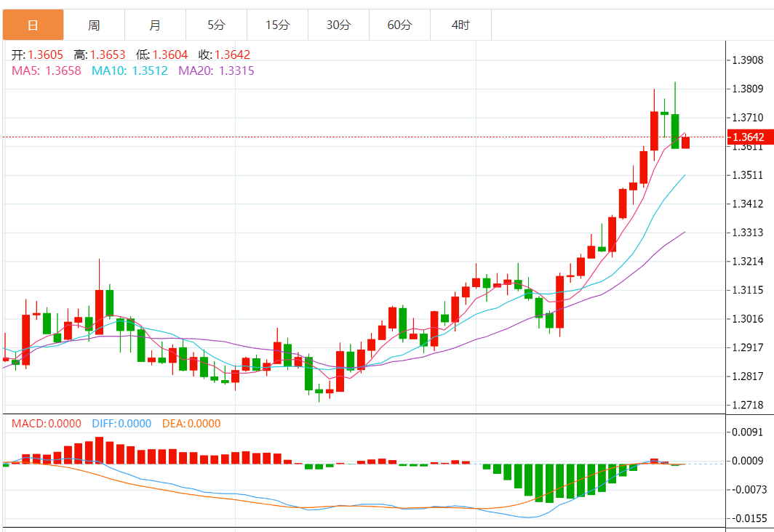This screenshot has height=532, width=774.
Task: Switch to the 4时 interval tab
Action: pos(460,25)
